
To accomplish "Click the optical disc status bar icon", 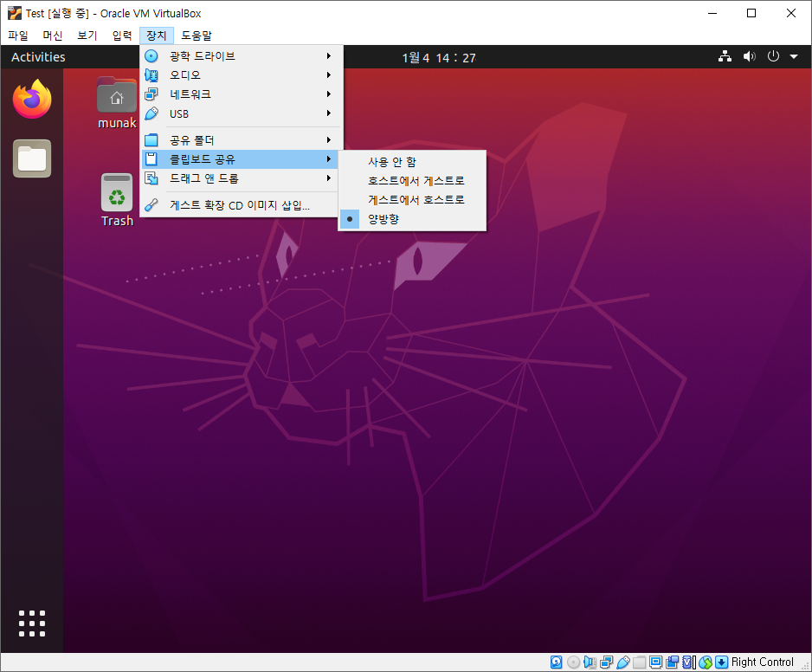I will tap(573, 662).
